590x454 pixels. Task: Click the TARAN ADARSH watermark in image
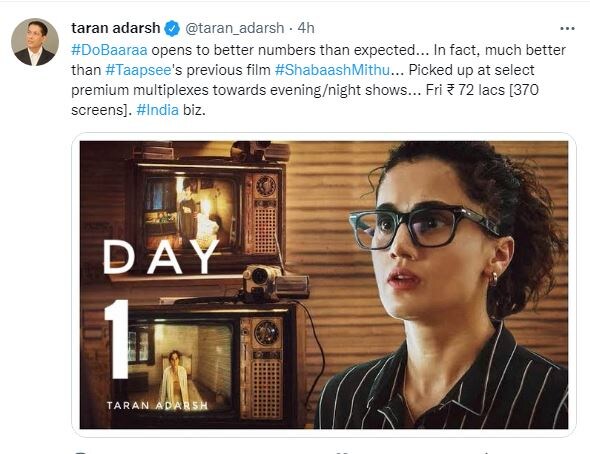click(x=157, y=405)
